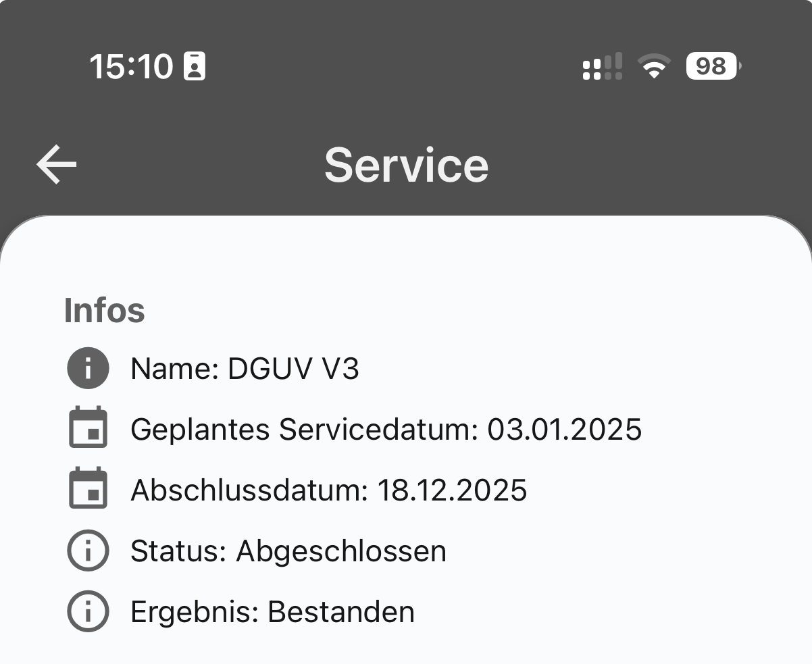The width and height of the screenshot is (812, 664).
Task: Tap the battery indicator showing 98
Action: 713,67
